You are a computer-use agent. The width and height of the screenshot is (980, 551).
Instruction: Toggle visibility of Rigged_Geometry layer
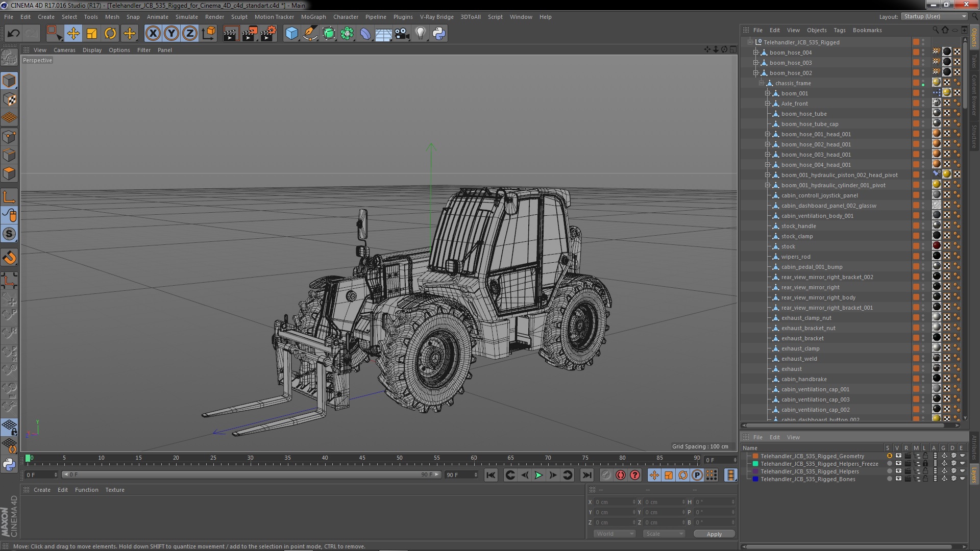(x=898, y=456)
